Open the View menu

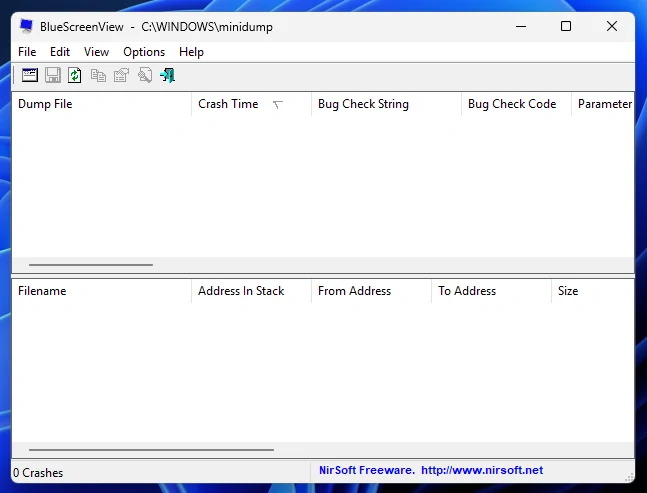click(97, 52)
